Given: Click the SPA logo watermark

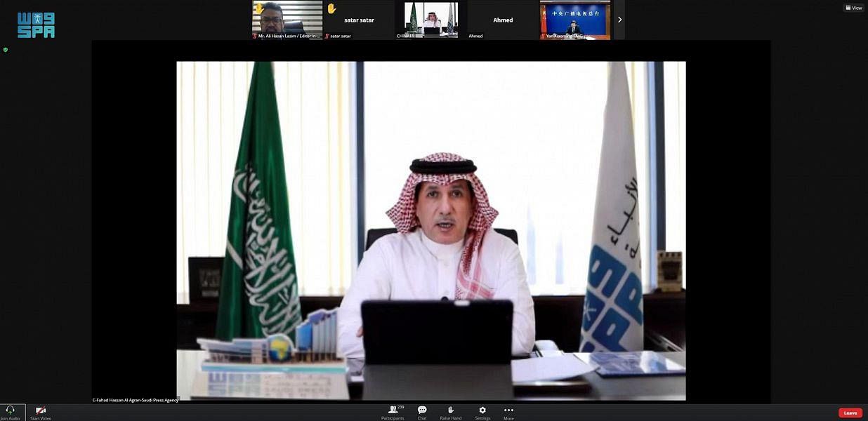Looking at the screenshot, I should [x=36, y=25].
